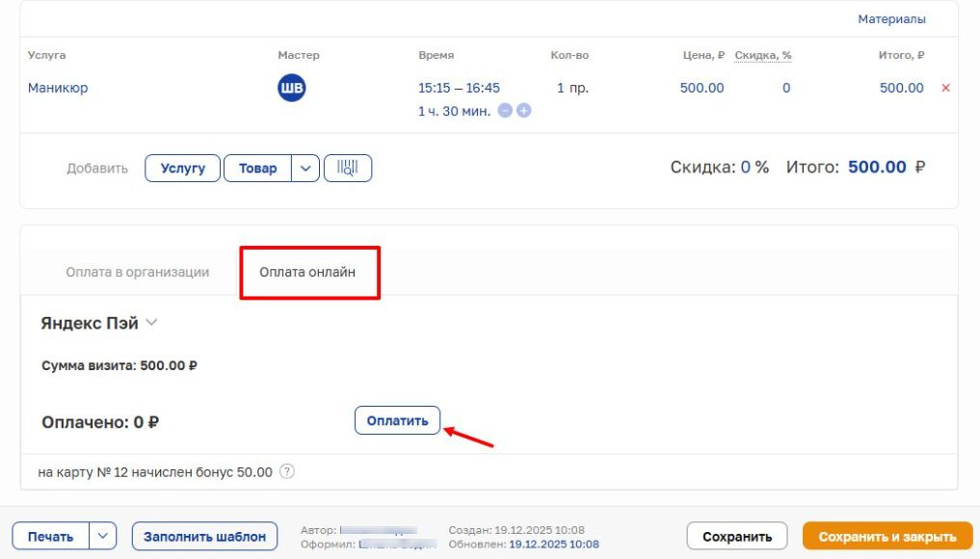Click Заполнить шаблон button
The image size is (980, 559).
click(x=204, y=537)
